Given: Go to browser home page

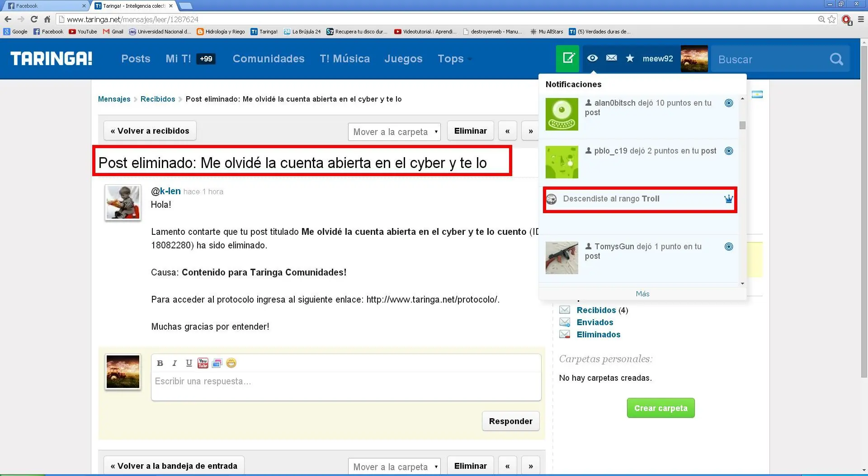Looking at the screenshot, I should click(47, 19).
